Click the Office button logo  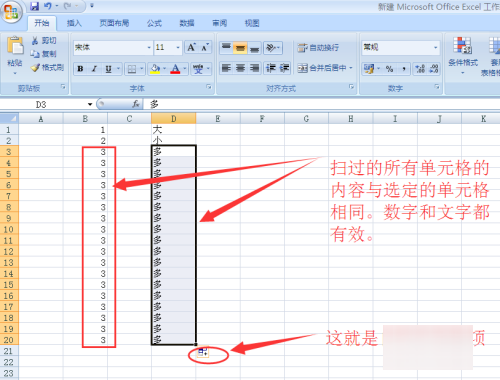pyautogui.click(x=11, y=12)
